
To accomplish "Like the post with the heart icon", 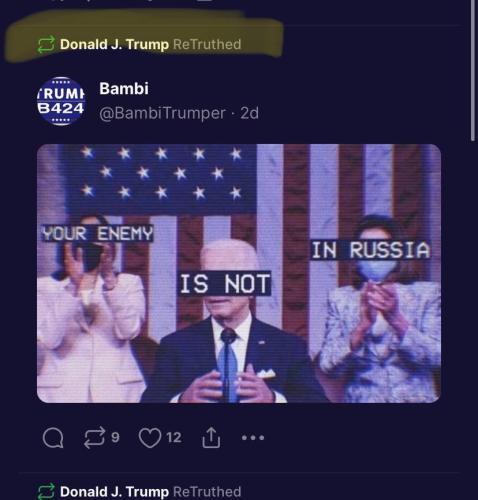I will point(150,438).
